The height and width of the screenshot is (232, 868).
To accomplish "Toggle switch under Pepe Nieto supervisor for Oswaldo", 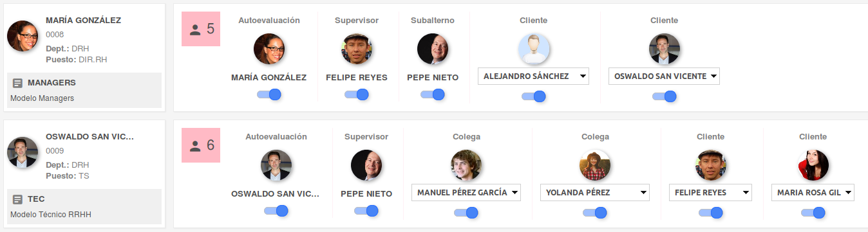I will click(x=366, y=211).
